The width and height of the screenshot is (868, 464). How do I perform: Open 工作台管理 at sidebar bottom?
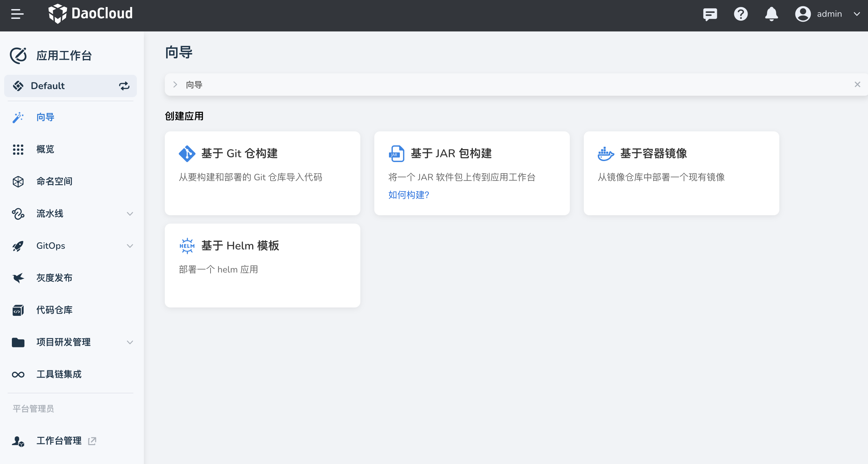(59, 441)
